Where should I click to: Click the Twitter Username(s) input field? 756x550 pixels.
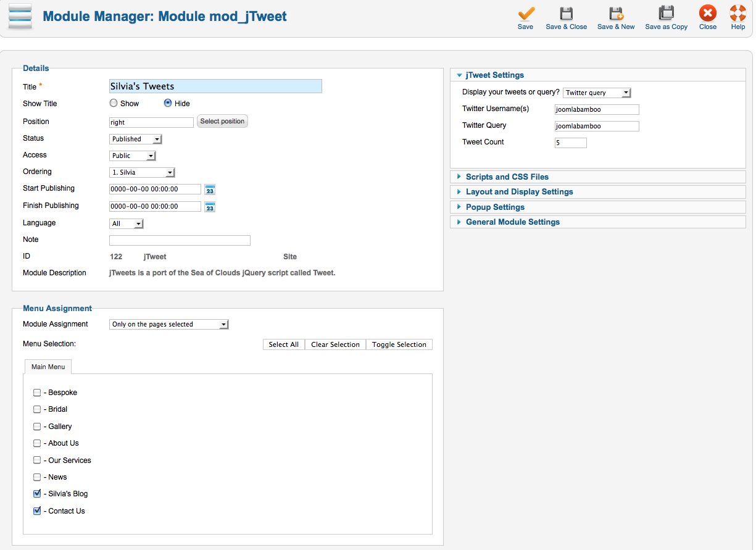point(597,109)
